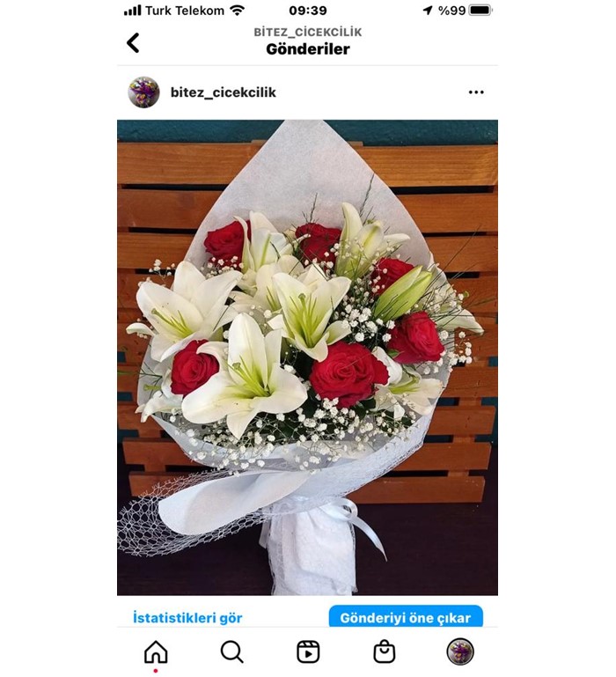Open bitez_cicekcilik username next to avatar

pyautogui.click(x=224, y=92)
